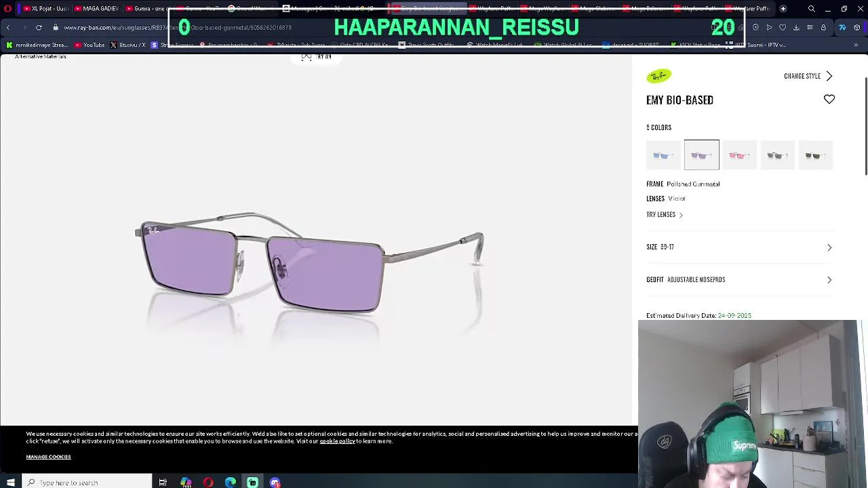Click the address bar URL
868x488 pixels.
click(178, 28)
